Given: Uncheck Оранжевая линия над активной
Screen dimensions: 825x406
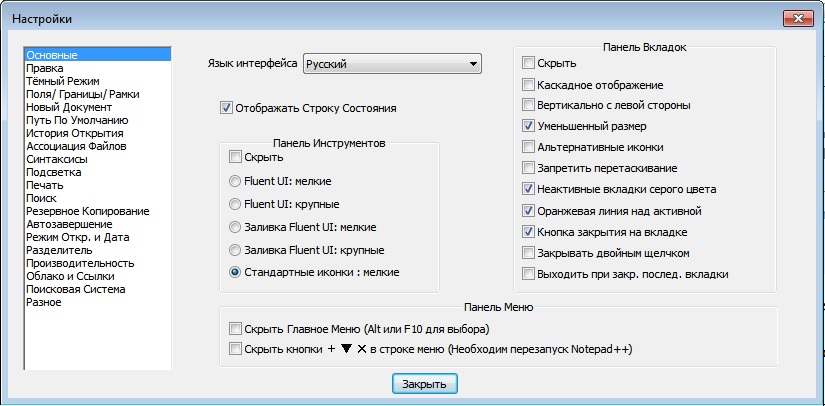Looking at the screenshot, I should click(529, 211).
